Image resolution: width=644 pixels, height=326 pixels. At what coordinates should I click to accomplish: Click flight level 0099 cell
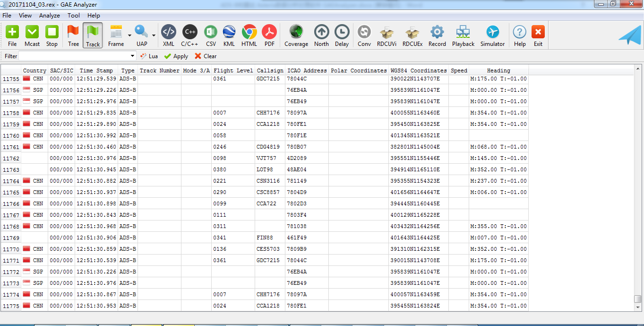click(x=233, y=203)
